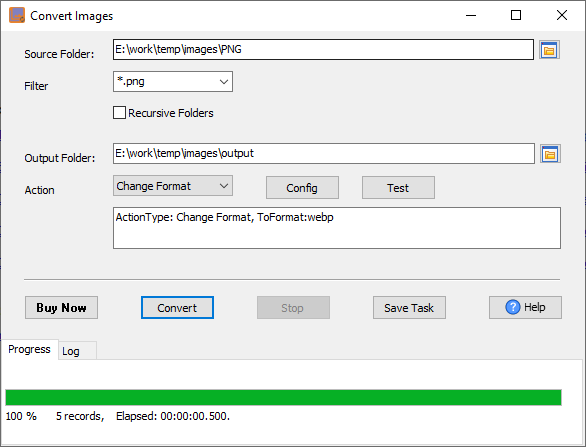The image size is (586, 447).
Task: Open the Filter *.png dropdown
Action: point(173,81)
